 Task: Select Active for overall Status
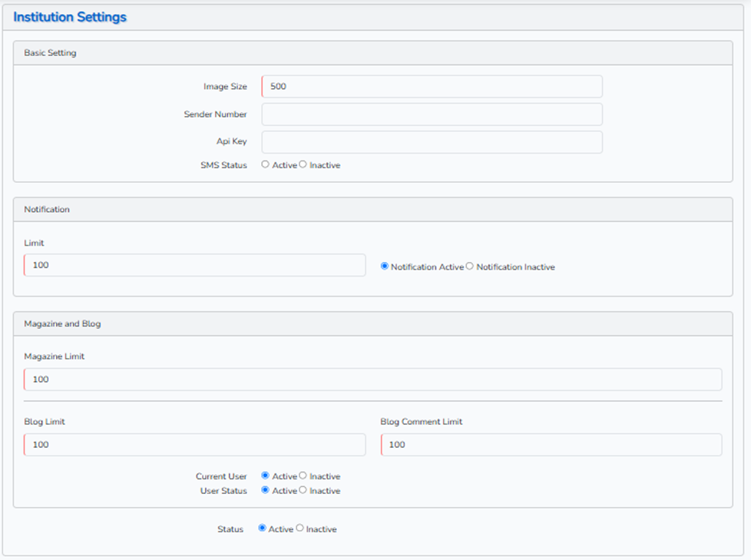point(262,529)
